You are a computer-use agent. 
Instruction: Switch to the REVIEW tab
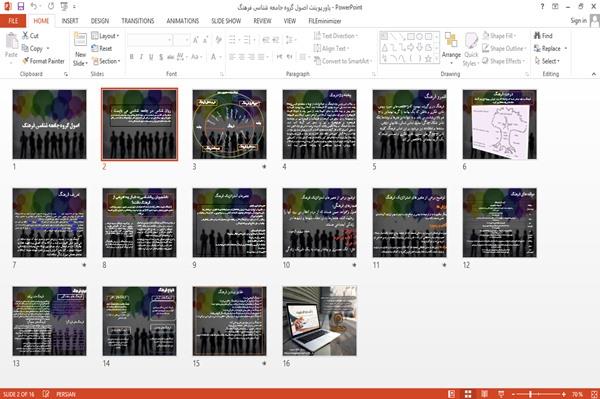(x=262, y=21)
